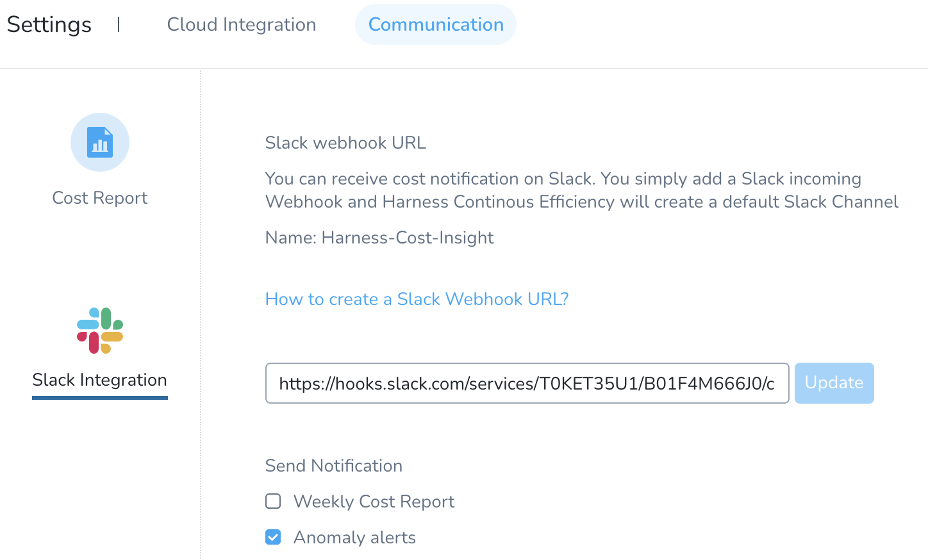This screenshot has width=928, height=560.
Task: Enable the Weekly Cost Report checkbox
Action: pyautogui.click(x=273, y=501)
